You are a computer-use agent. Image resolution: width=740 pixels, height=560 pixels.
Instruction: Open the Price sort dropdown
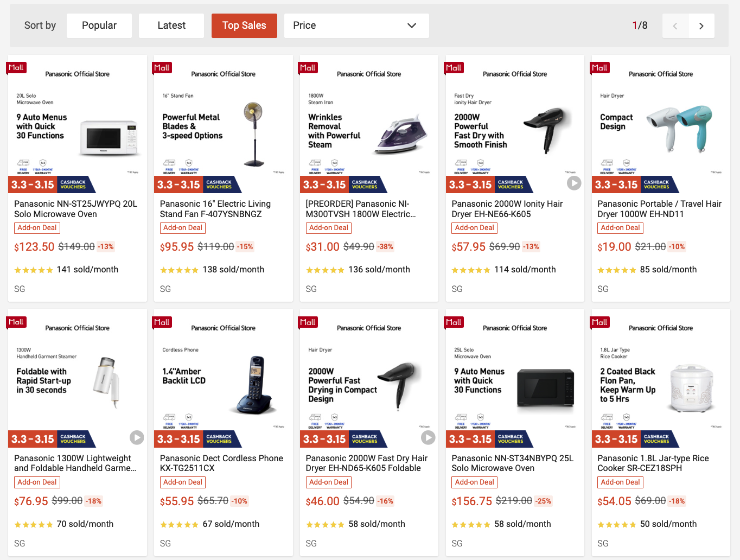point(356,26)
